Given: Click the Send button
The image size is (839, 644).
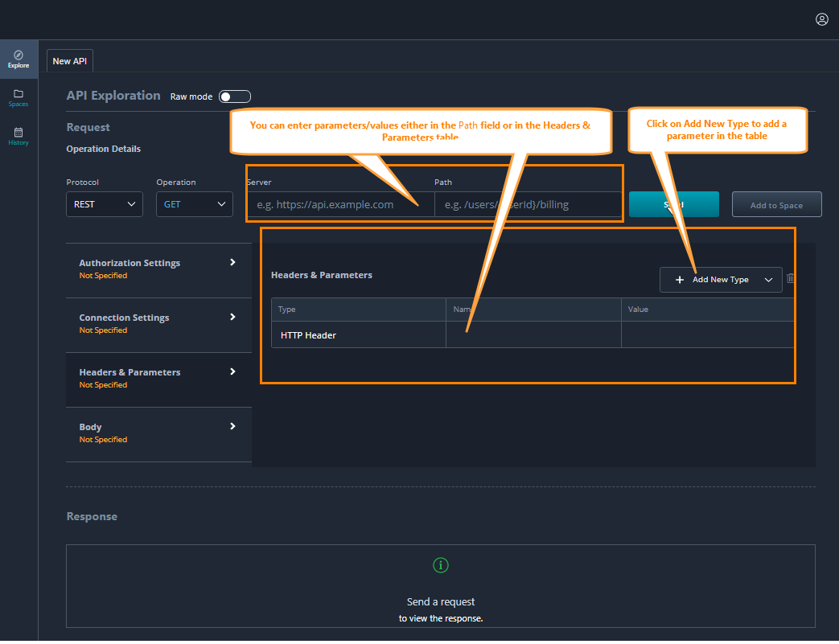Looking at the screenshot, I should [x=674, y=204].
